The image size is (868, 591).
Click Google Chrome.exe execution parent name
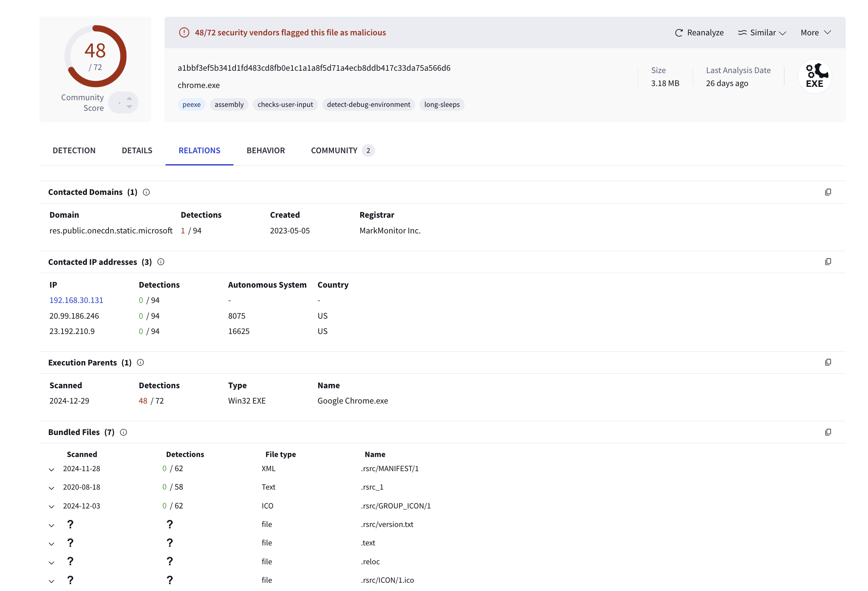tap(353, 401)
